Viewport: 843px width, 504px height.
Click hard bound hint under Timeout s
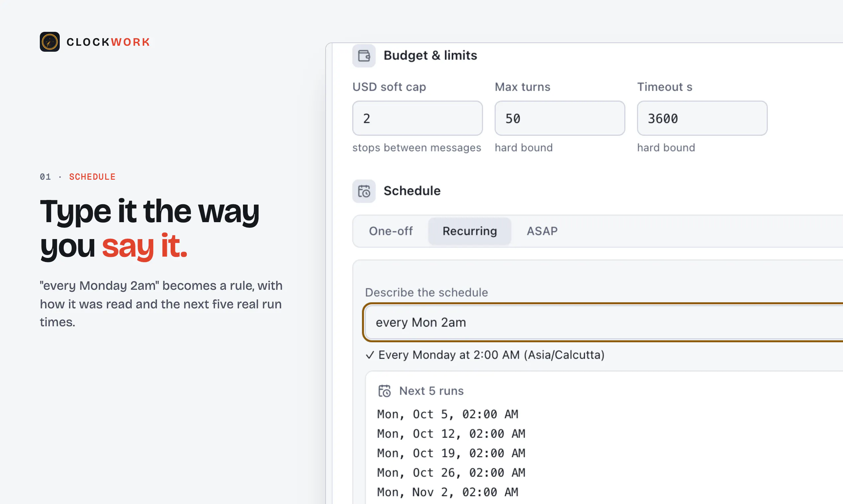[x=666, y=148]
